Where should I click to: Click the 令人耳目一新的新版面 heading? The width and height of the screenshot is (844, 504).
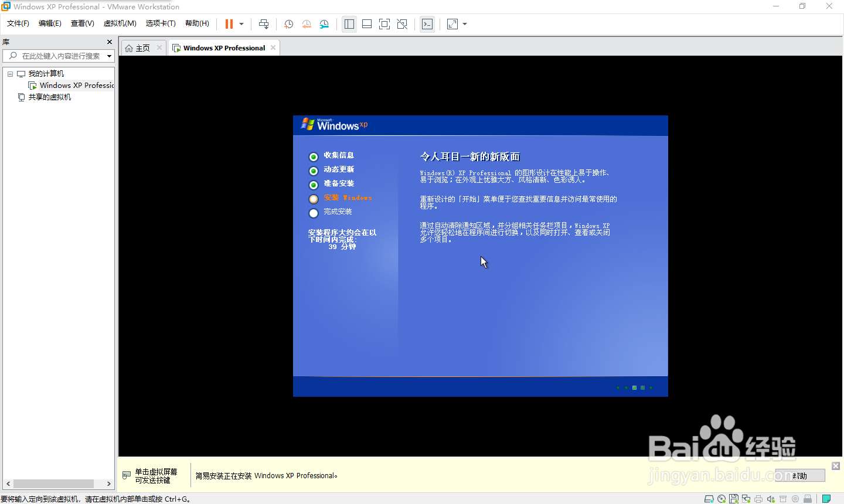(469, 156)
